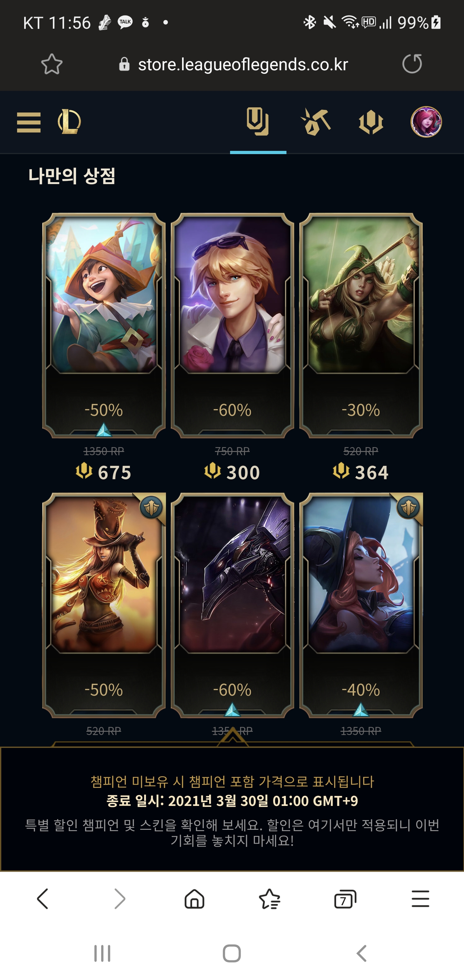Image resolution: width=464 pixels, height=980 pixels.
Task: Go to browser home button
Action: [x=194, y=899]
